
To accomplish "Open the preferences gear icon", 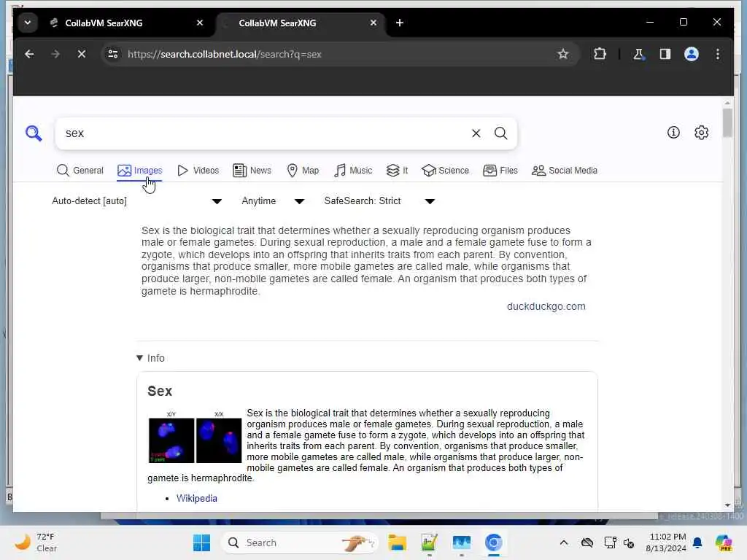I will (701, 133).
